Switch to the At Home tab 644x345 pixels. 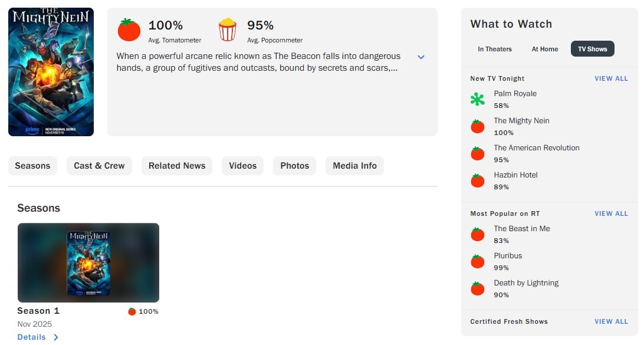[544, 49]
